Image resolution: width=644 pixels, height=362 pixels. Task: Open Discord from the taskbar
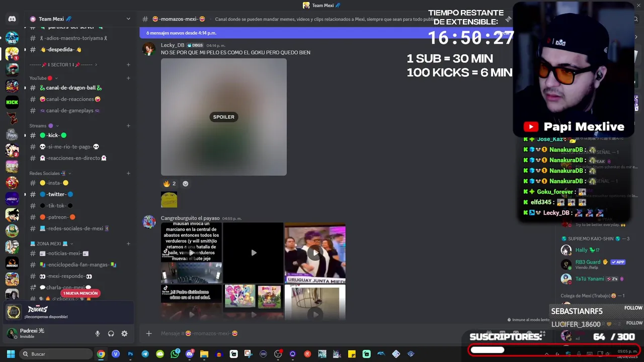[x=189, y=354]
